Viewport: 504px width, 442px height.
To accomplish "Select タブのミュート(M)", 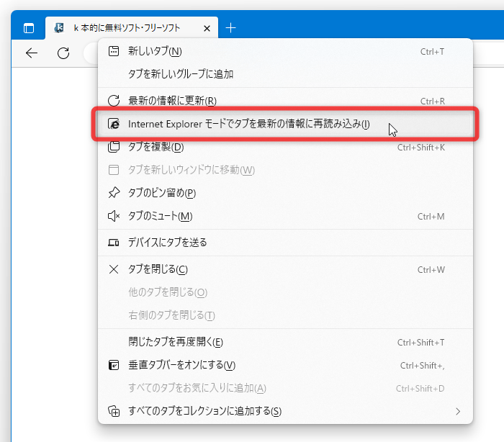I will [x=285, y=216].
